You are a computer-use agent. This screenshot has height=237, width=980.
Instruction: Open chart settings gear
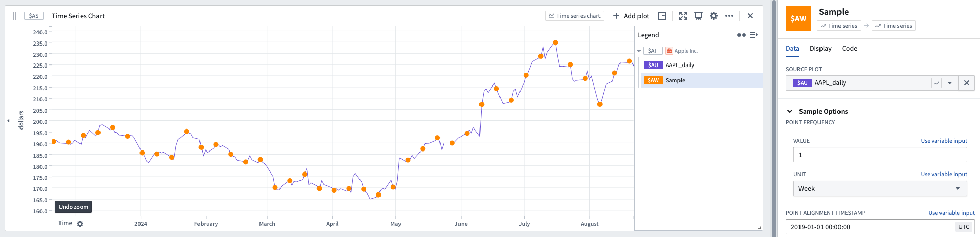[x=714, y=16]
